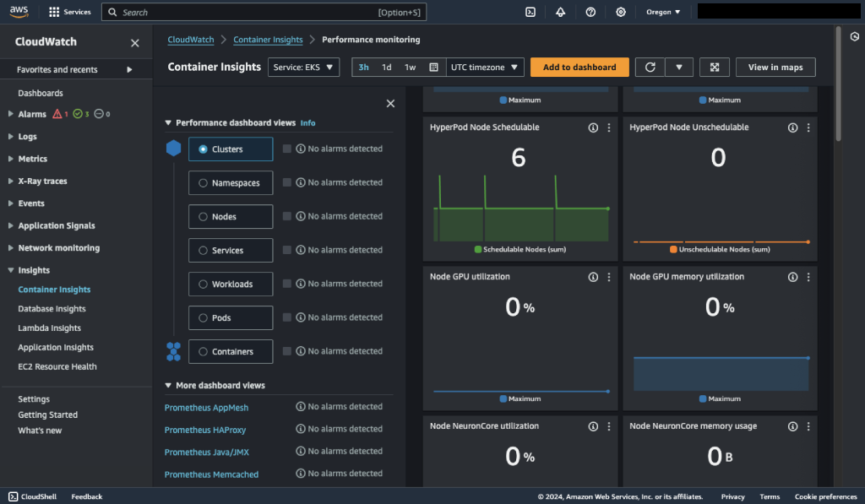Viewport: 865px width, 504px height.
Task: Click the page vertical scrollbar
Action: 838,83
